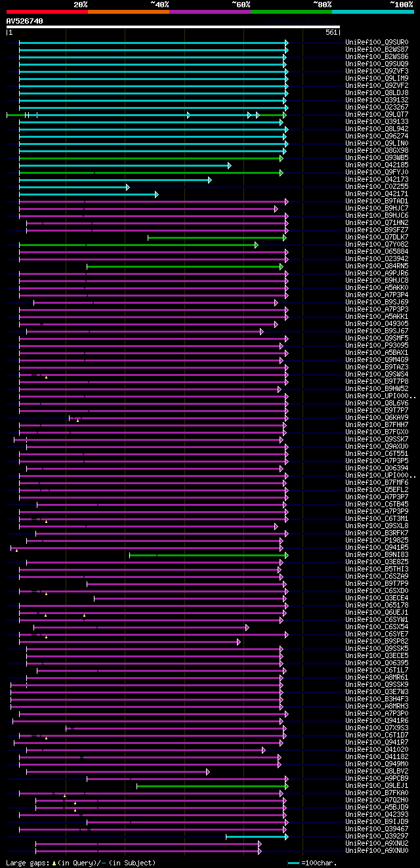Image resolution: width=420 pixels, height=868 pixels.
Task: Click the orange ~40% identity legend segment
Action: point(129,12)
